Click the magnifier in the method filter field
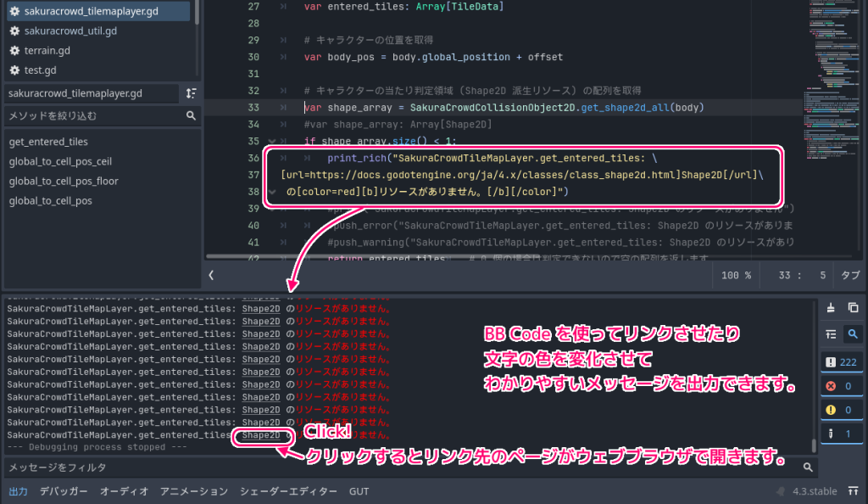Screen dimensions: 868x504 pos(192,115)
